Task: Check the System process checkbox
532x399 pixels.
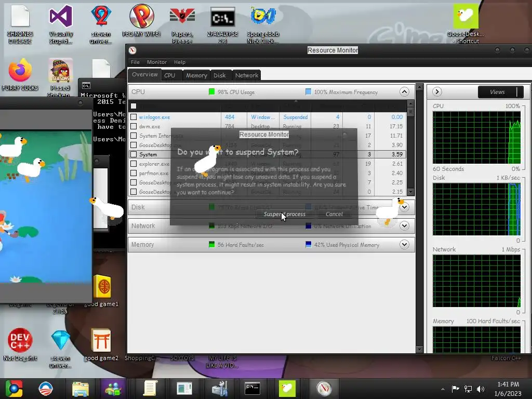Action: click(x=134, y=154)
